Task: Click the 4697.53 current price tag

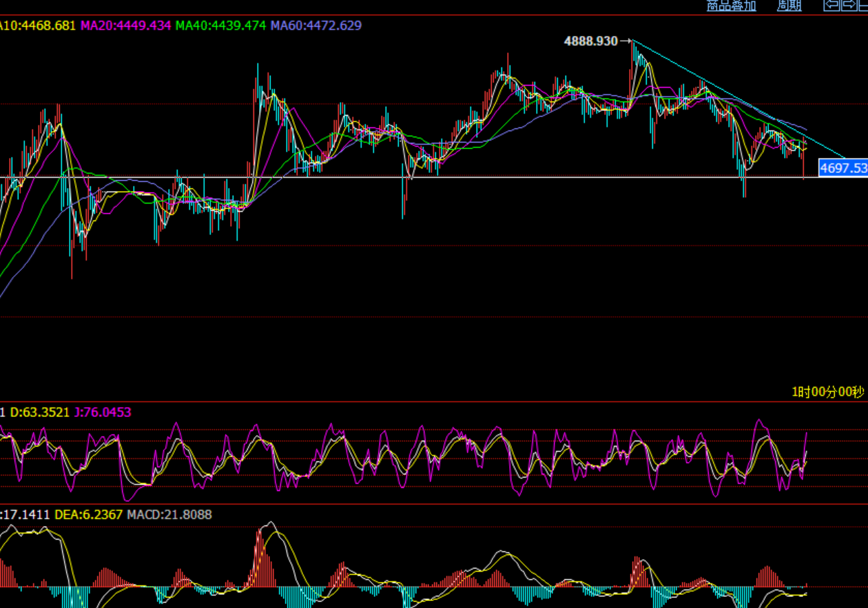Action: pyautogui.click(x=843, y=168)
